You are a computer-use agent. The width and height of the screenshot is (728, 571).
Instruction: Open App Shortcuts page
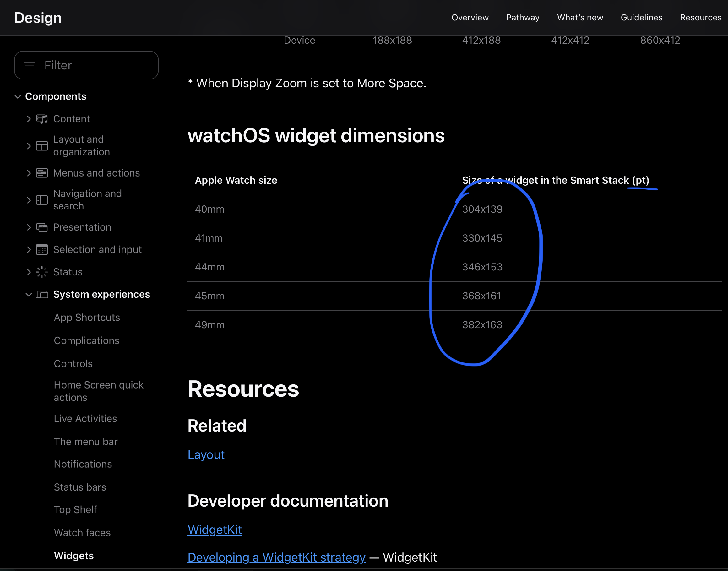pyautogui.click(x=87, y=318)
